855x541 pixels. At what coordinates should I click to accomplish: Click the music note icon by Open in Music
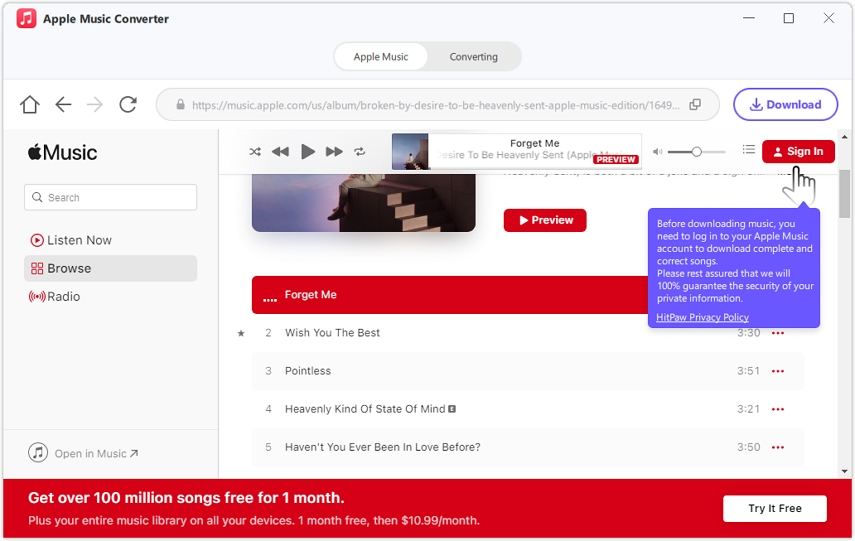coord(38,453)
